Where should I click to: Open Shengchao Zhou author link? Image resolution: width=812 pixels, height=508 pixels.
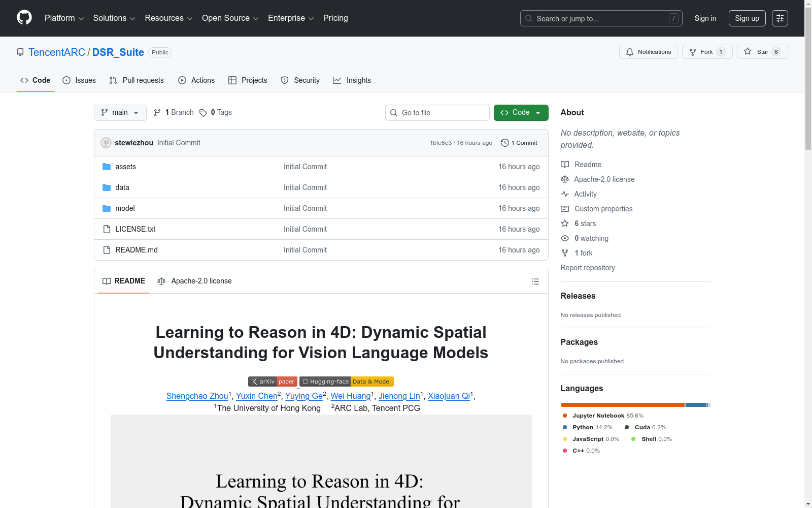point(197,396)
